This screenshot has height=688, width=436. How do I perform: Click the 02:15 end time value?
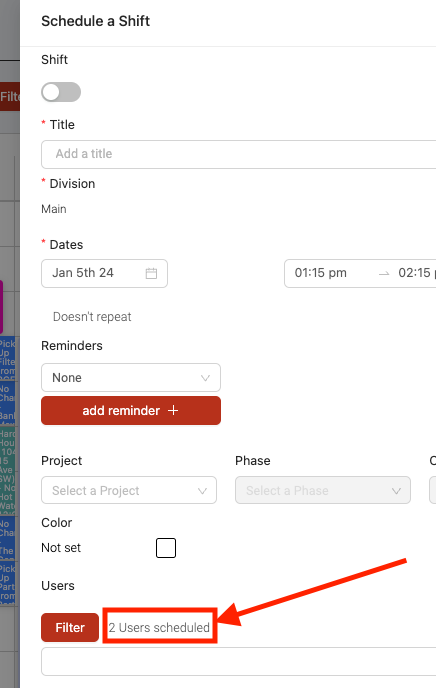pyautogui.click(x=415, y=273)
